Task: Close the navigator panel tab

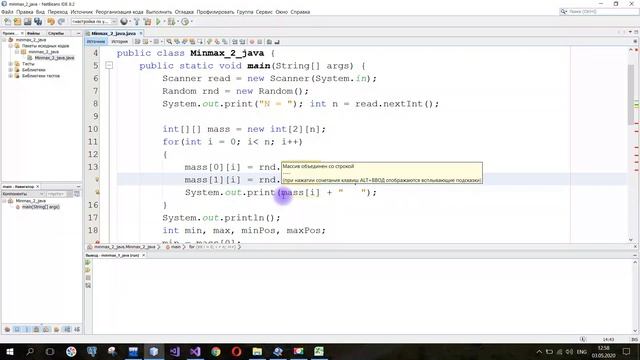Action: coord(38,187)
